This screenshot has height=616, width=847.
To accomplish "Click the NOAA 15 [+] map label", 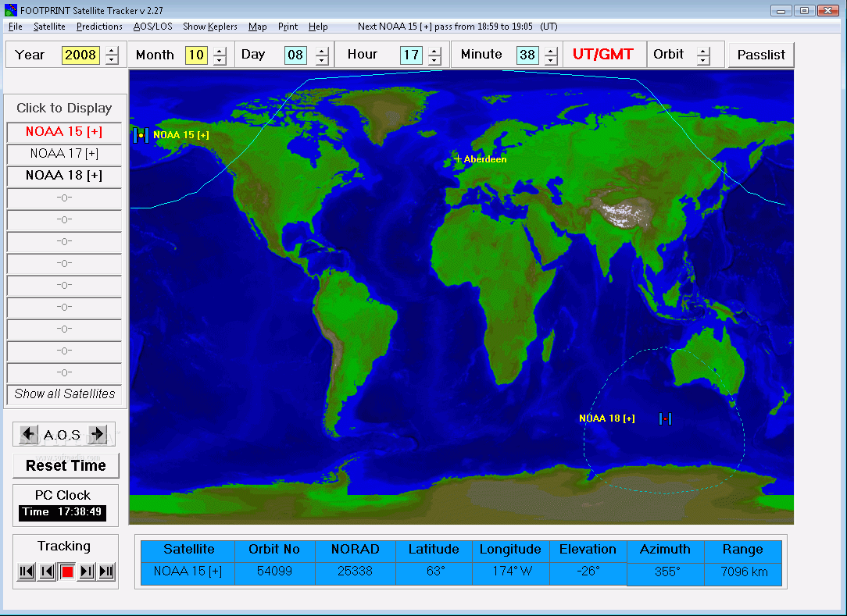I will tap(181, 135).
